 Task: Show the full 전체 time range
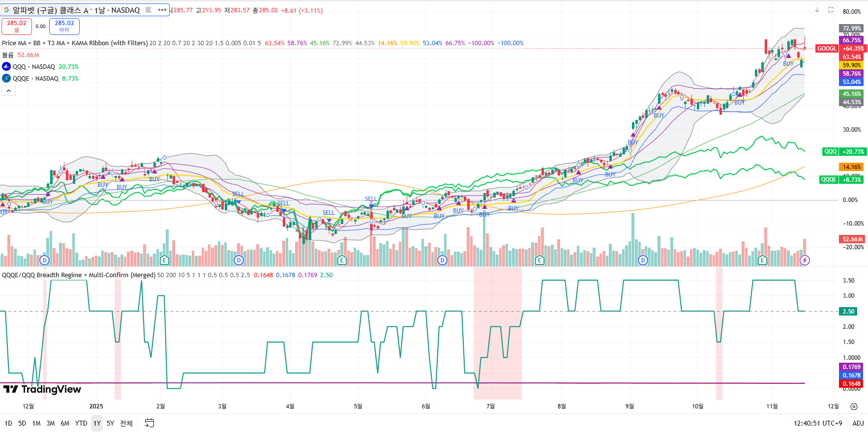tap(126, 423)
